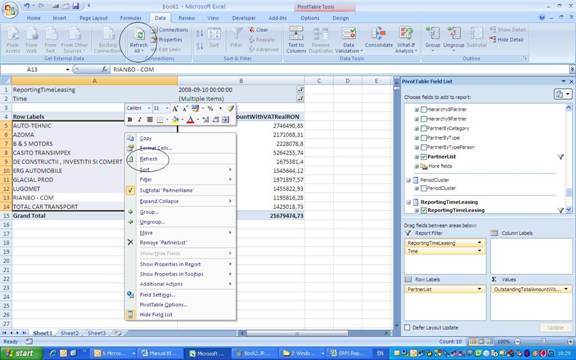Switch to the Formulas ribbon tab
This screenshot has width=576, height=360.
(x=130, y=18)
